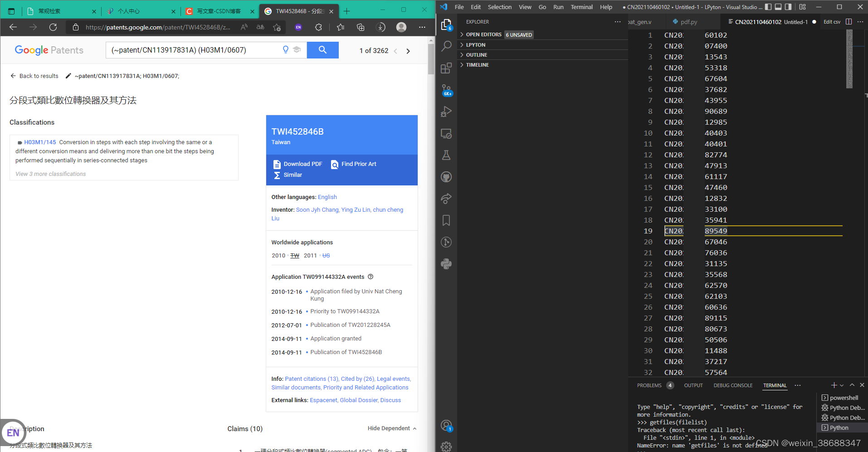Open Bookmarks icon in activity bar
This screenshot has height=452, width=868.
click(446, 220)
